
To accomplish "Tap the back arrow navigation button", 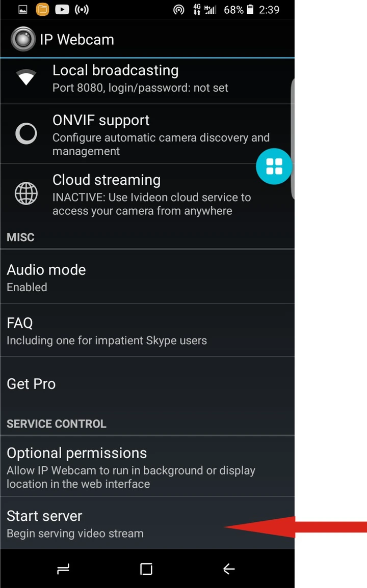I will (229, 569).
